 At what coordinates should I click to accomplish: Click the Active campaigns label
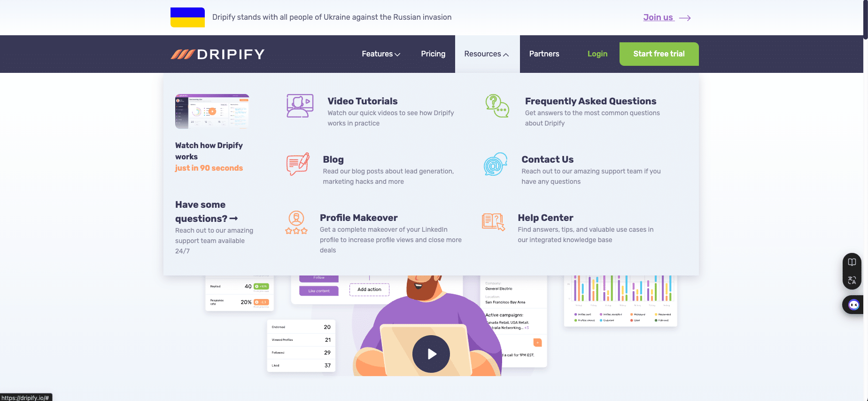click(504, 315)
